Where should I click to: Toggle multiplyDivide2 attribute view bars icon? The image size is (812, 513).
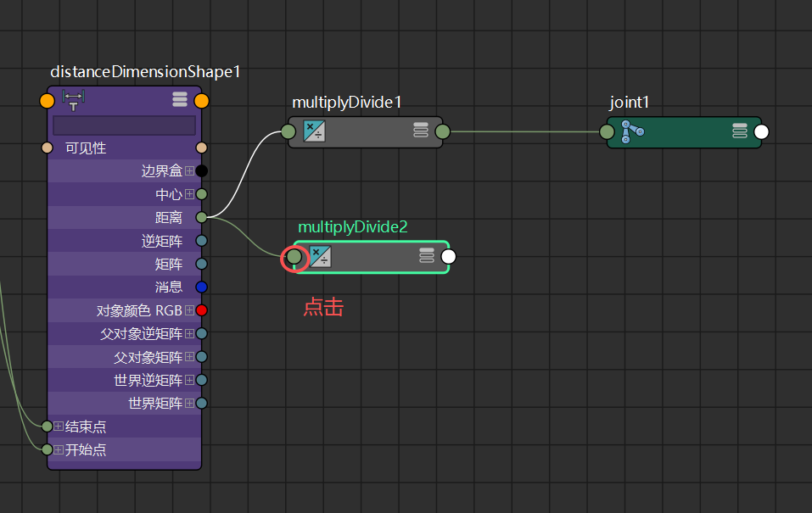tap(427, 256)
